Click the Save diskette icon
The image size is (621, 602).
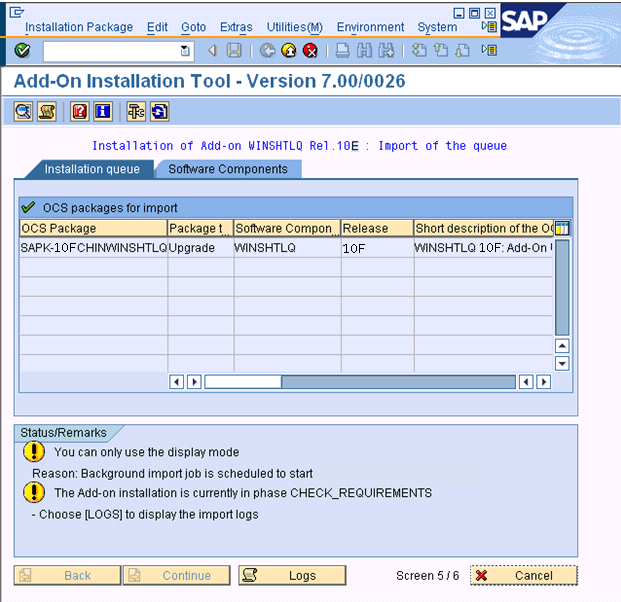tap(234, 51)
